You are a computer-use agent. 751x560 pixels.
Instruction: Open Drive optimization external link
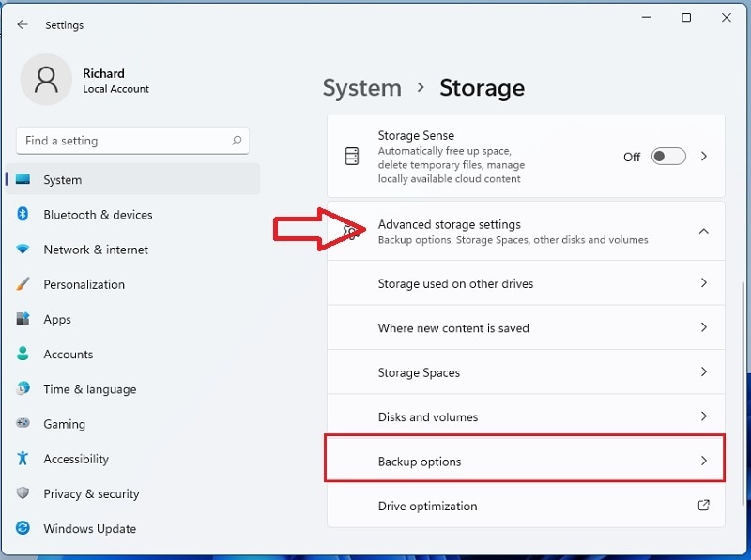(x=704, y=506)
